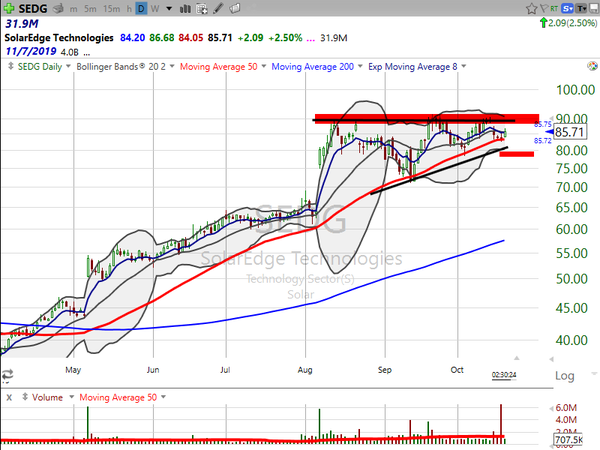The width and height of the screenshot is (600, 450).
Task: Open the scale dropdown beside Log
Action: pyautogui.click(x=594, y=373)
